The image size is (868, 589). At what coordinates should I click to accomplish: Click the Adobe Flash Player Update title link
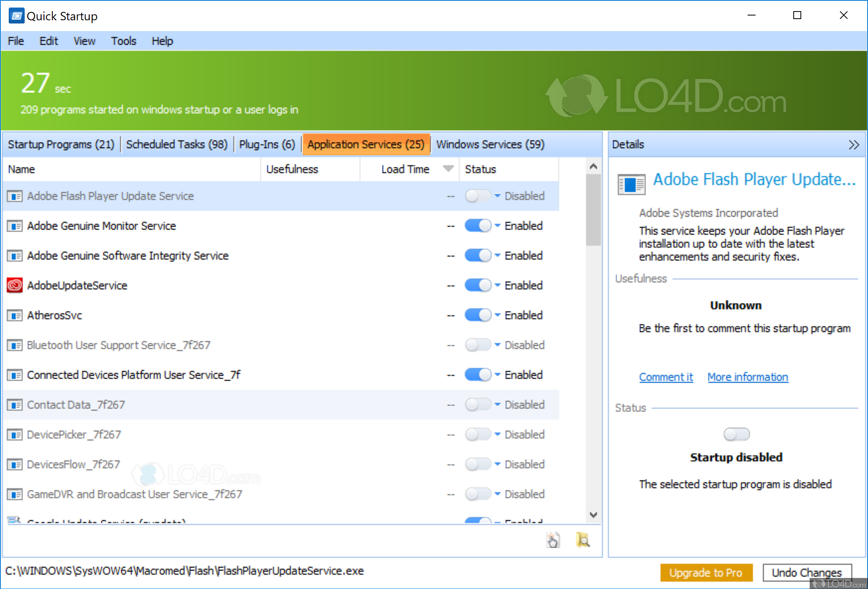(x=754, y=180)
